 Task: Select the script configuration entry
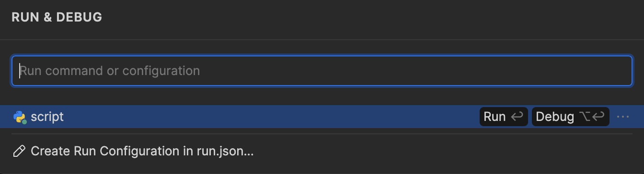pyautogui.click(x=322, y=117)
